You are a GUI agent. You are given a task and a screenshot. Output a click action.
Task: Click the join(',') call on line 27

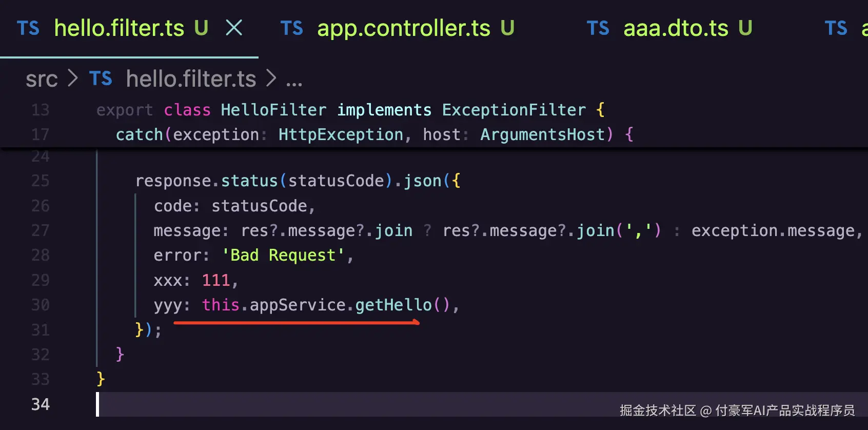click(619, 230)
